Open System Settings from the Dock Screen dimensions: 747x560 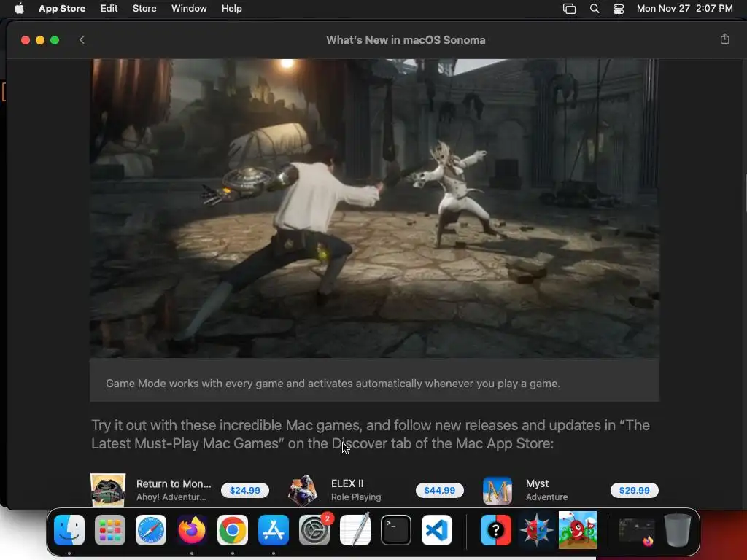[x=314, y=530]
